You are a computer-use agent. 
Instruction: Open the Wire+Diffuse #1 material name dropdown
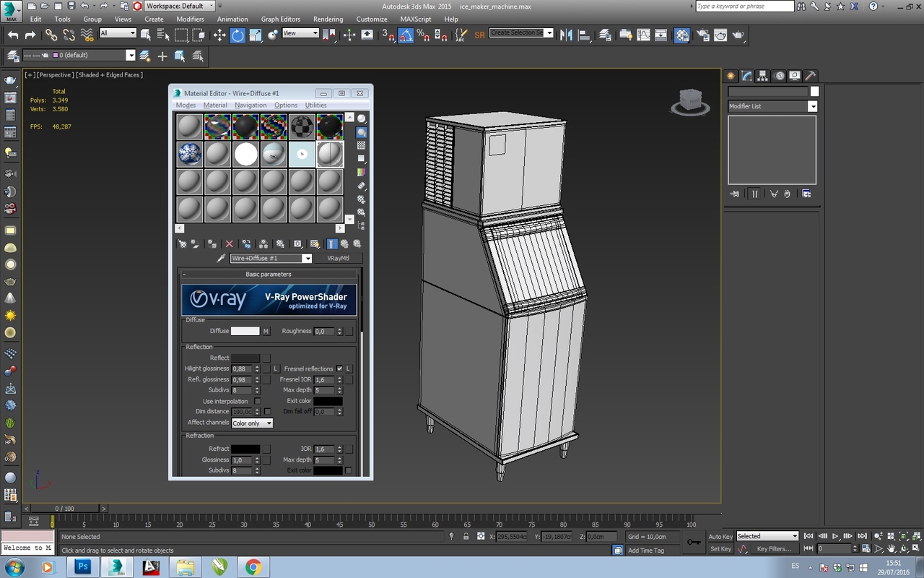pos(271,258)
